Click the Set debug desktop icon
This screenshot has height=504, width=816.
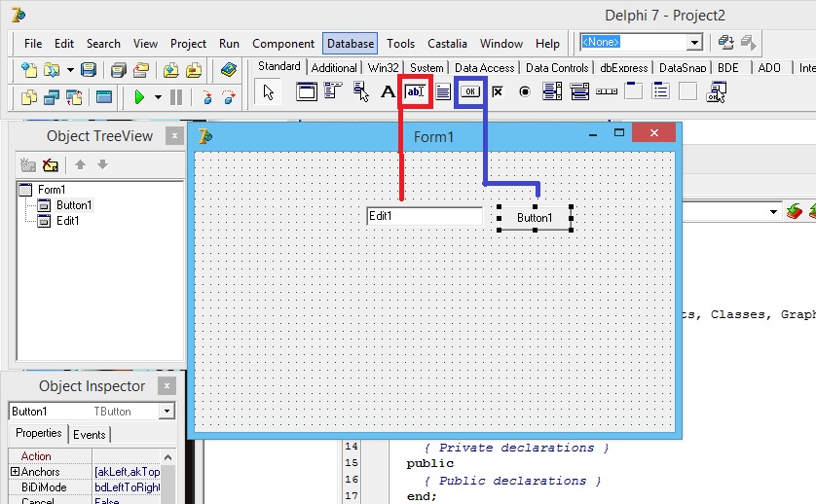pyautogui.click(x=748, y=42)
